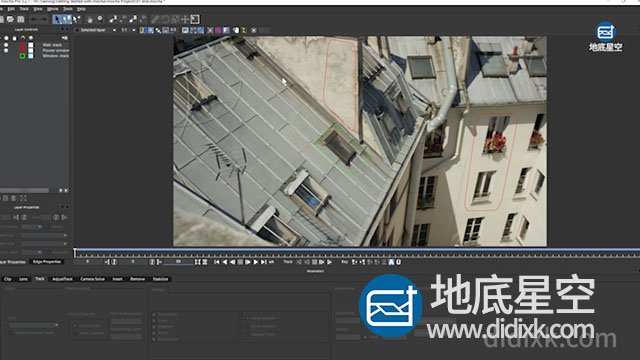The image size is (640, 360).
Task: Change the Window track layer green color swatch
Action: [x=22, y=56]
